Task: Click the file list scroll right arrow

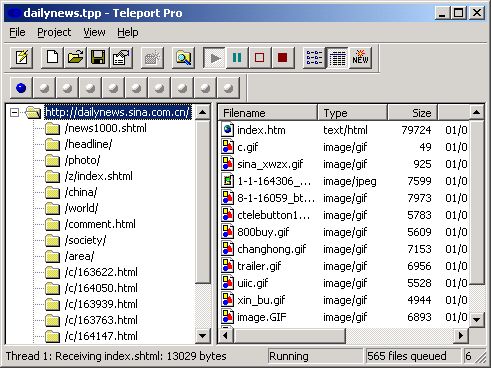Action: pyautogui.click(x=461, y=335)
